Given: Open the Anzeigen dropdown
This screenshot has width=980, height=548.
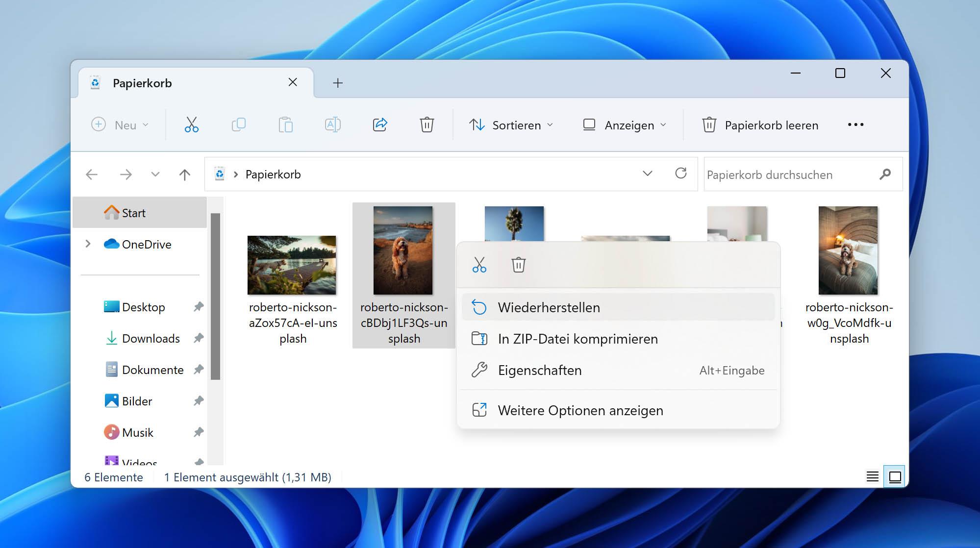Looking at the screenshot, I should [x=625, y=125].
